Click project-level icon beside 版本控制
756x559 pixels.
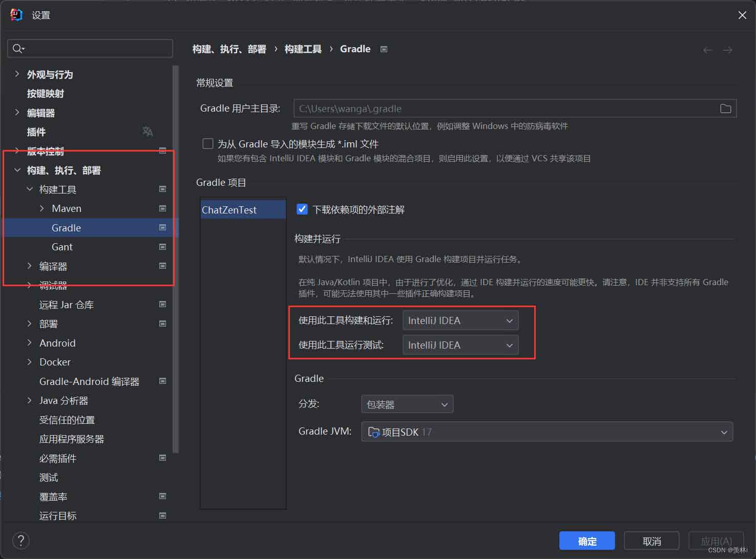point(162,150)
